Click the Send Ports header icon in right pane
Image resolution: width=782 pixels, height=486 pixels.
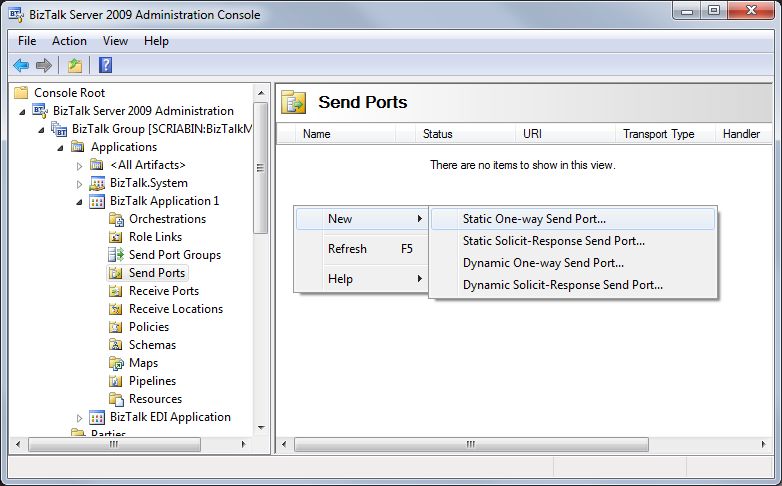coord(293,102)
